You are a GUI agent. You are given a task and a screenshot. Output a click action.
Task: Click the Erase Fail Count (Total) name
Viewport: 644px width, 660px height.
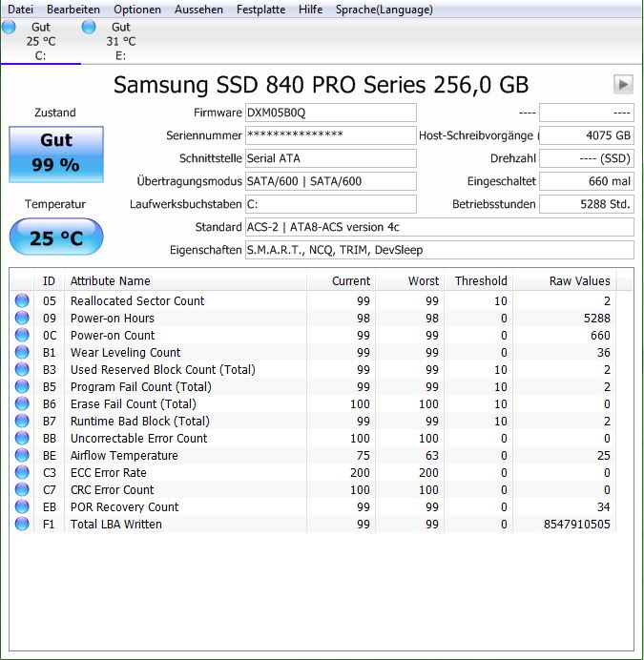(134, 404)
